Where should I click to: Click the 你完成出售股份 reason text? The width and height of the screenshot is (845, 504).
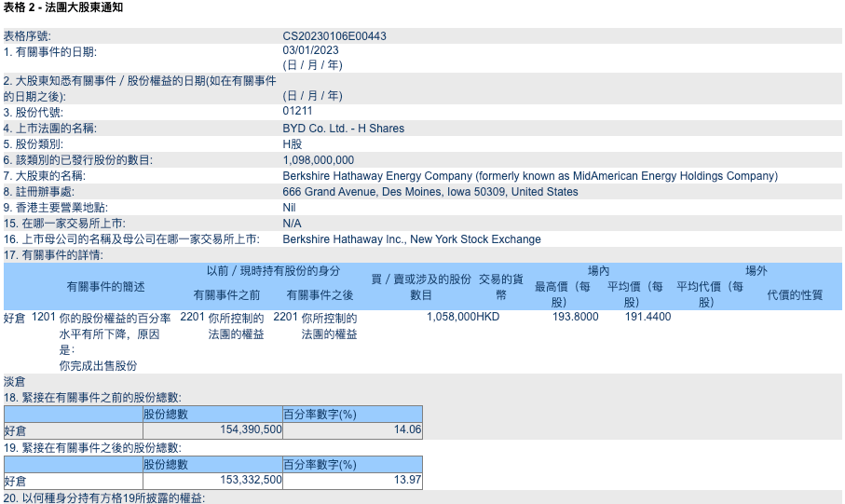[98, 366]
